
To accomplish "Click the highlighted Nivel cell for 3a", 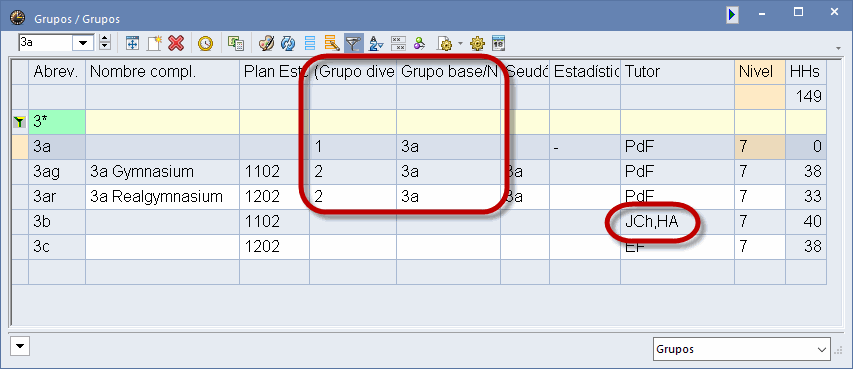I will point(759,147).
